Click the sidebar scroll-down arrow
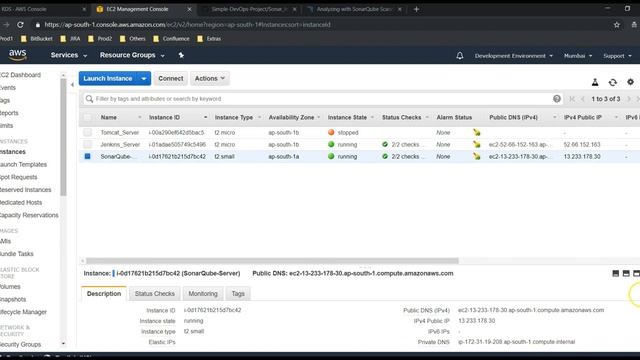This screenshot has width=640, height=360. 63,344
